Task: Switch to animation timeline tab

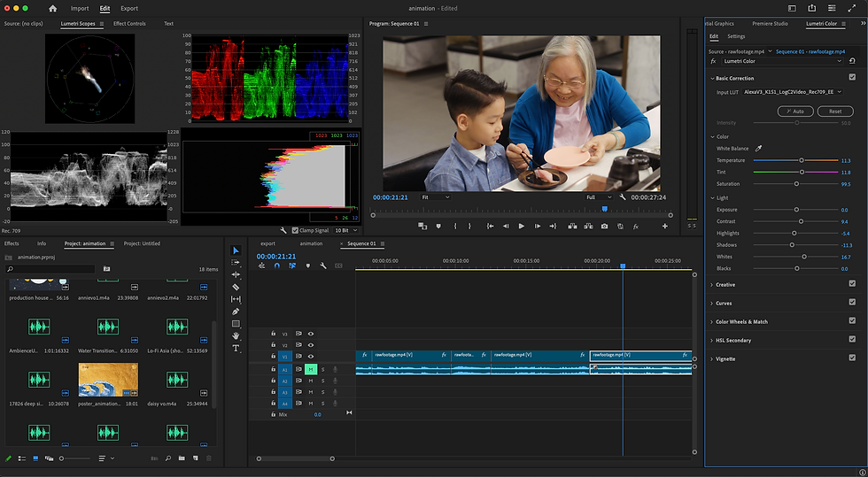Action: 311,243
